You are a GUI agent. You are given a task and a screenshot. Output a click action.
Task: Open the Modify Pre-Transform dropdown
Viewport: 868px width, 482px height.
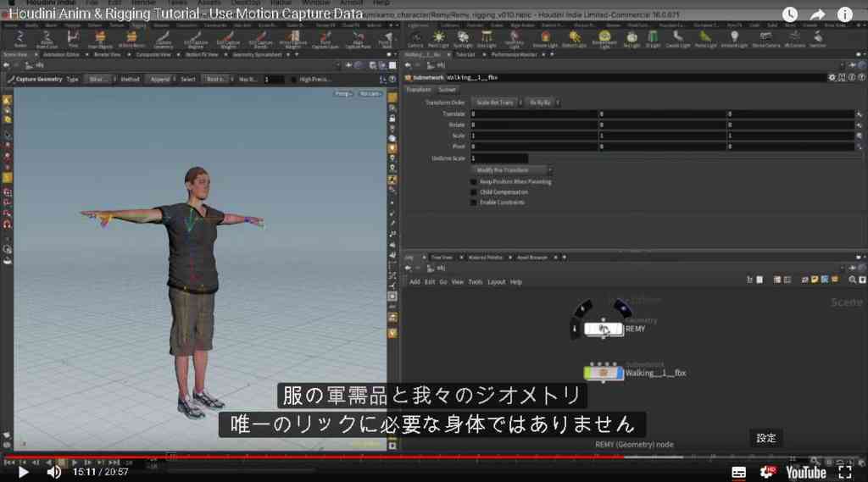coord(512,170)
